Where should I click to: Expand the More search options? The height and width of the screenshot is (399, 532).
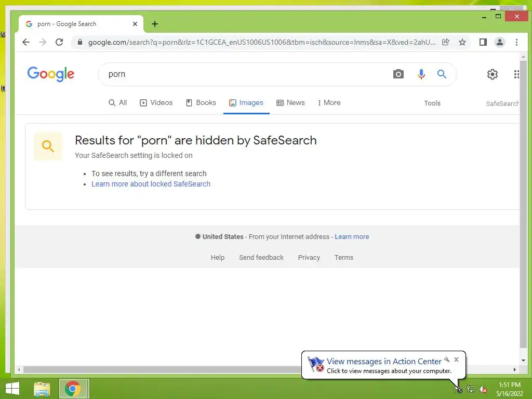click(x=329, y=102)
